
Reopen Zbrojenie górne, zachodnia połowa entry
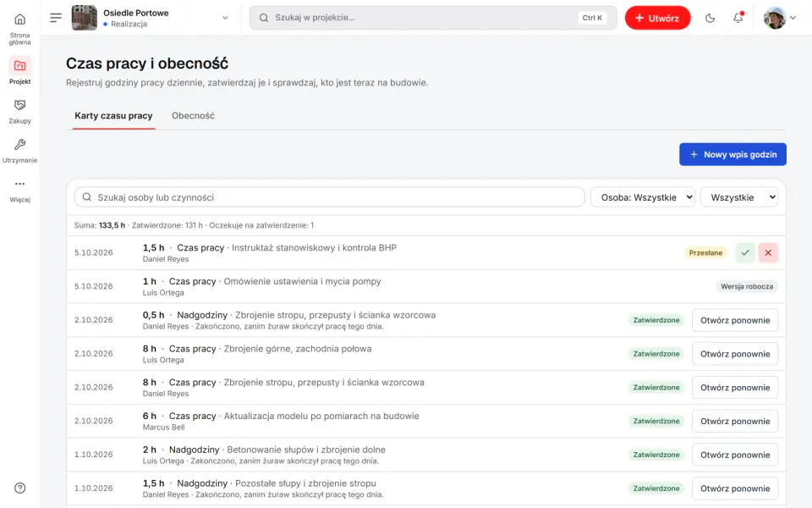tap(735, 354)
